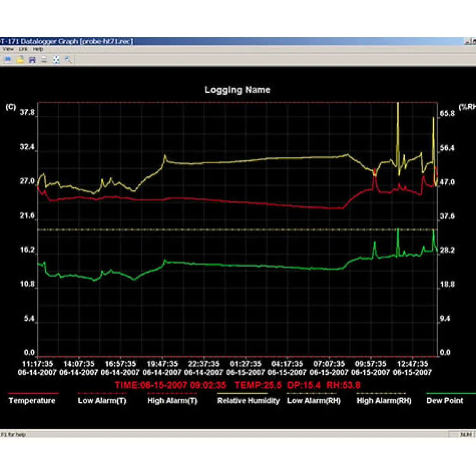476x476 pixels.
Task: Click the 9.4 humidity axis value
Action: click(445, 318)
